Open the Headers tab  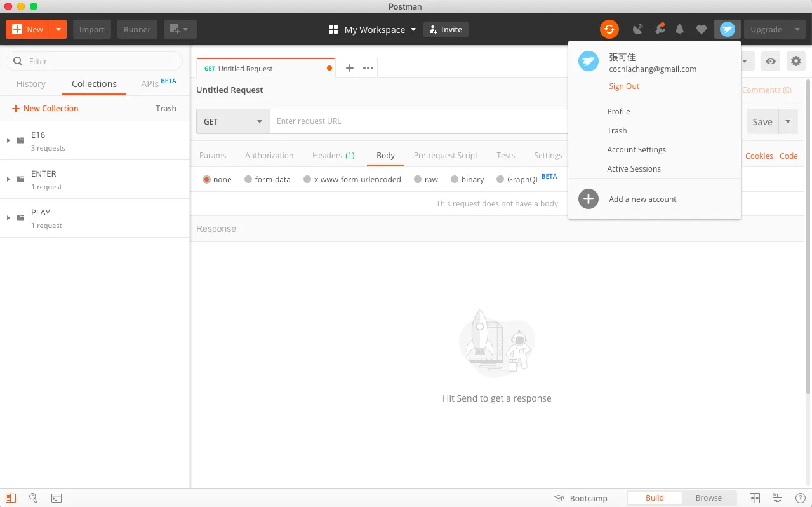coord(333,155)
